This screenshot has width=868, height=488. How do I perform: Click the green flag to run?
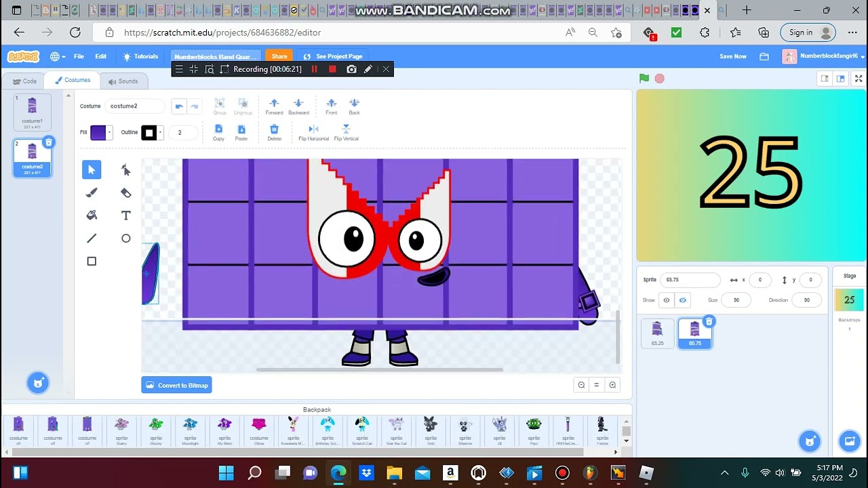644,79
